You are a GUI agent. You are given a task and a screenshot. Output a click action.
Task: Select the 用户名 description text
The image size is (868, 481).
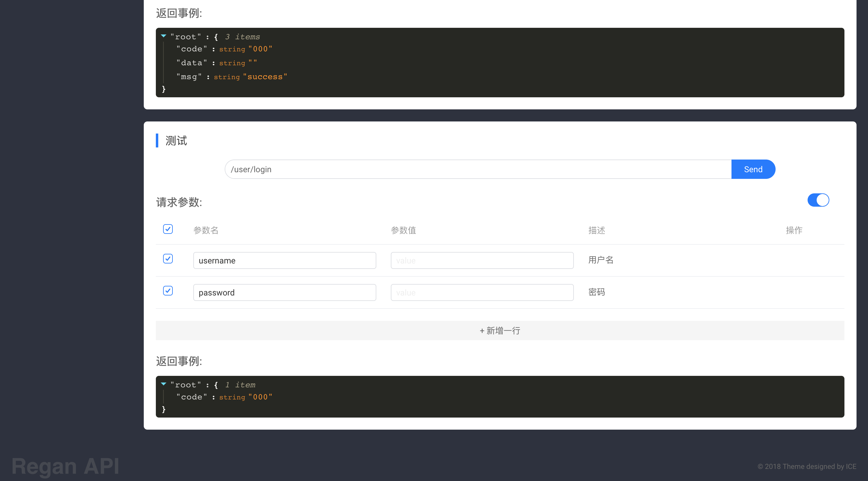point(601,260)
